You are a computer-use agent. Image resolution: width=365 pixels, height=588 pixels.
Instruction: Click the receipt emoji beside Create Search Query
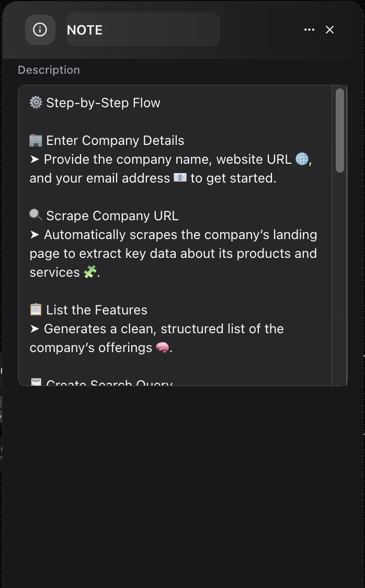click(36, 383)
